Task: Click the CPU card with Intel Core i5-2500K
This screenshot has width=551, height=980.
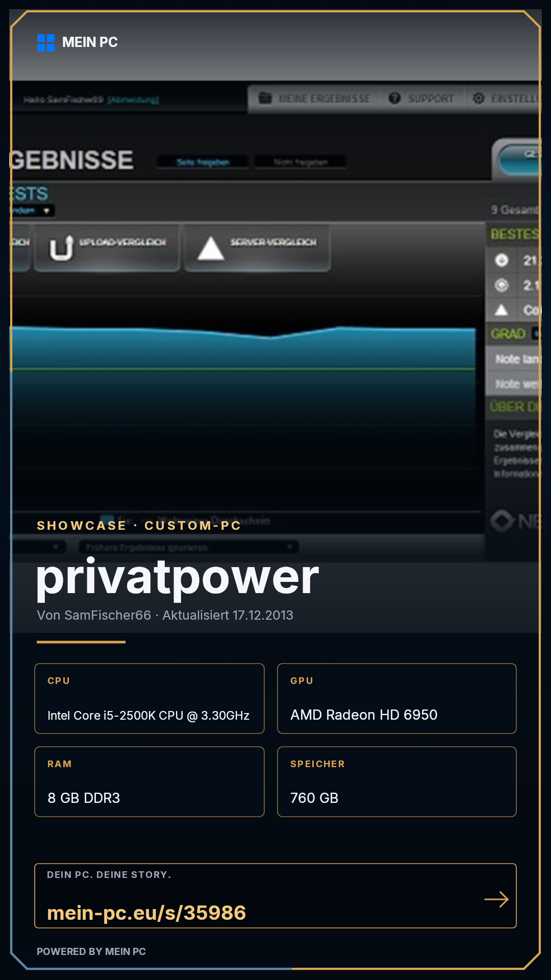Action: [149, 699]
